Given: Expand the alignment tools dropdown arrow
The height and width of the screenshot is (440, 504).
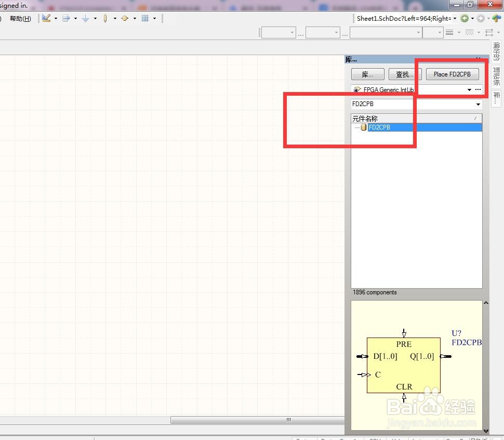Looking at the screenshot, I should click(x=75, y=18).
